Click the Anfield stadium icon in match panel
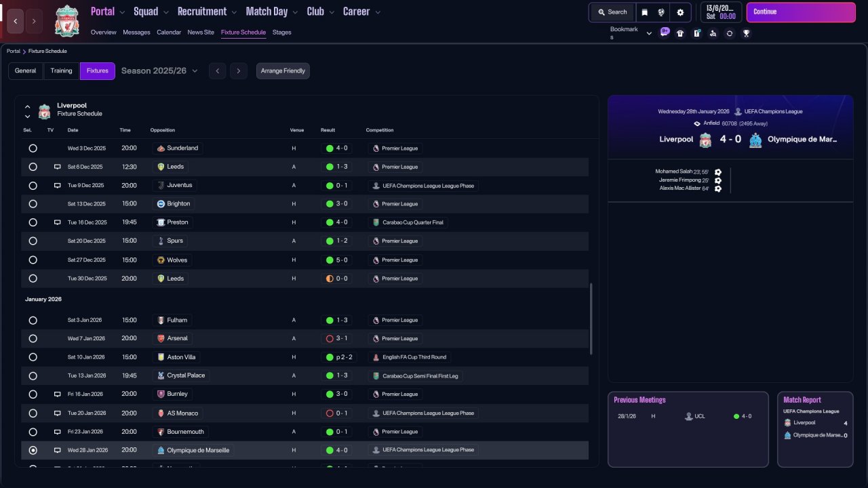Image resolution: width=868 pixels, height=488 pixels. [696, 123]
